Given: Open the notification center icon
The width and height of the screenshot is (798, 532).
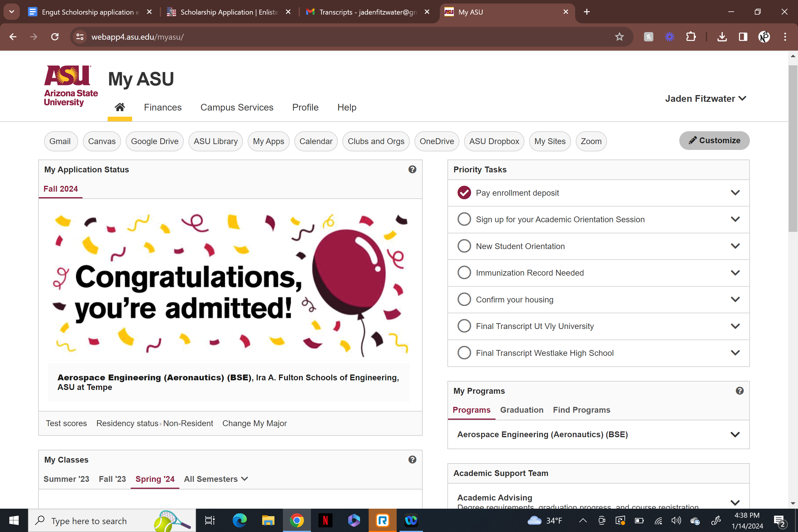Looking at the screenshot, I should tap(779, 521).
